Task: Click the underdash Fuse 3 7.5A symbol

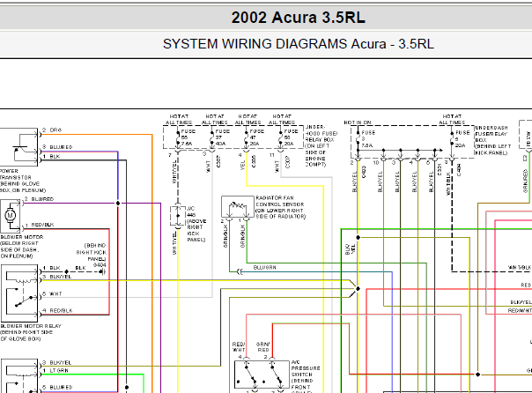Action: click(358, 139)
